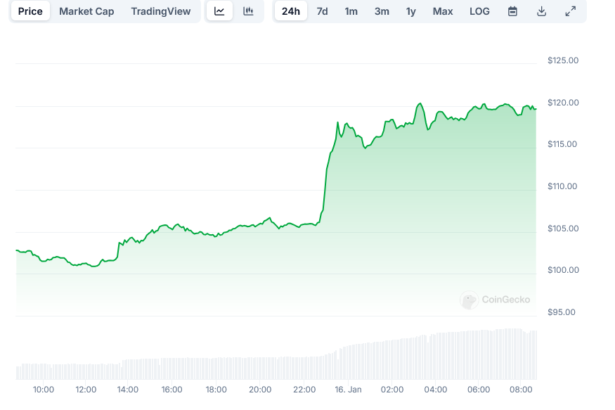Set the time range to 7d
This screenshot has height=410, width=615.
pyautogui.click(x=322, y=11)
